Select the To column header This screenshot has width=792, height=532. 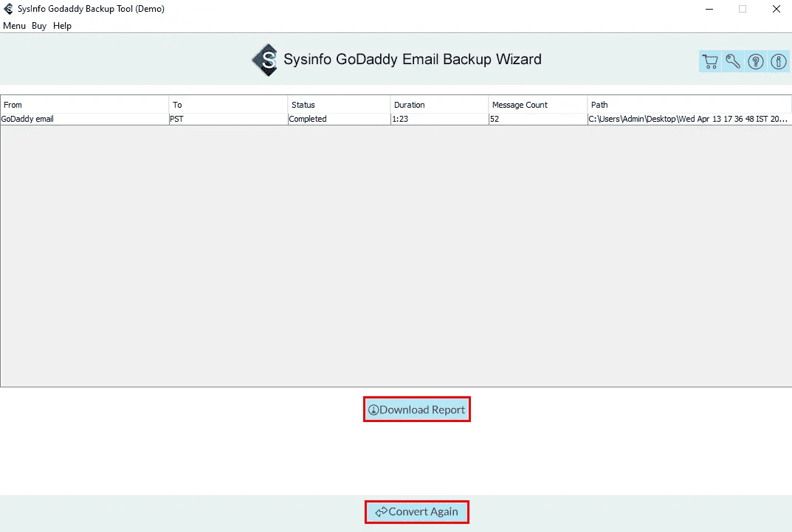228,105
